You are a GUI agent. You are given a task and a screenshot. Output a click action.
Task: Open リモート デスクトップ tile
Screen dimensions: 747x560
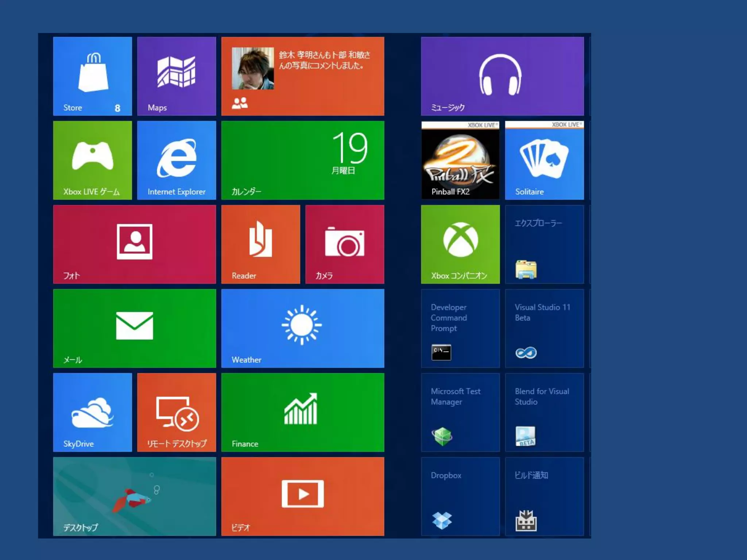(177, 412)
